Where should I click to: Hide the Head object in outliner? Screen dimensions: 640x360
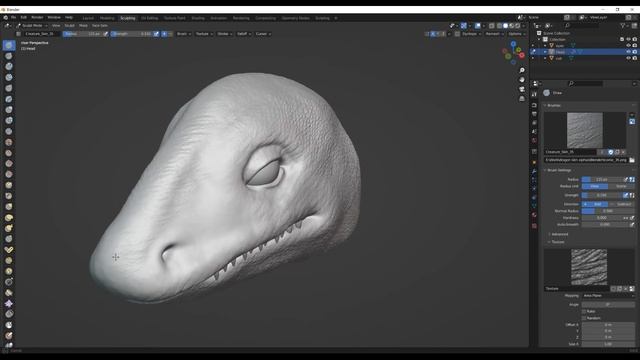point(628,52)
